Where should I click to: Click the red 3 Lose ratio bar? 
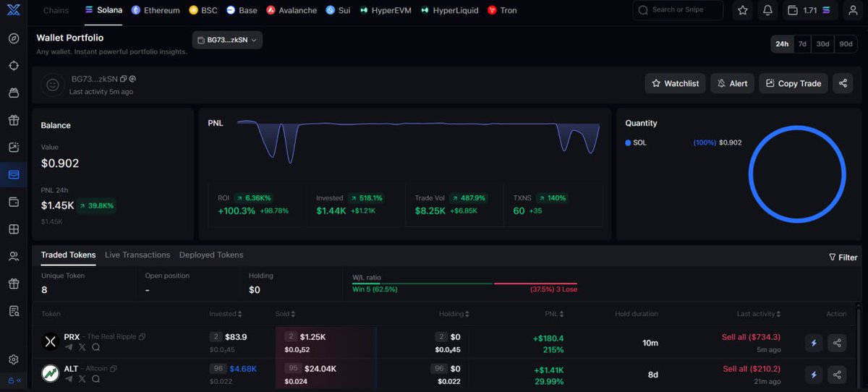point(535,284)
